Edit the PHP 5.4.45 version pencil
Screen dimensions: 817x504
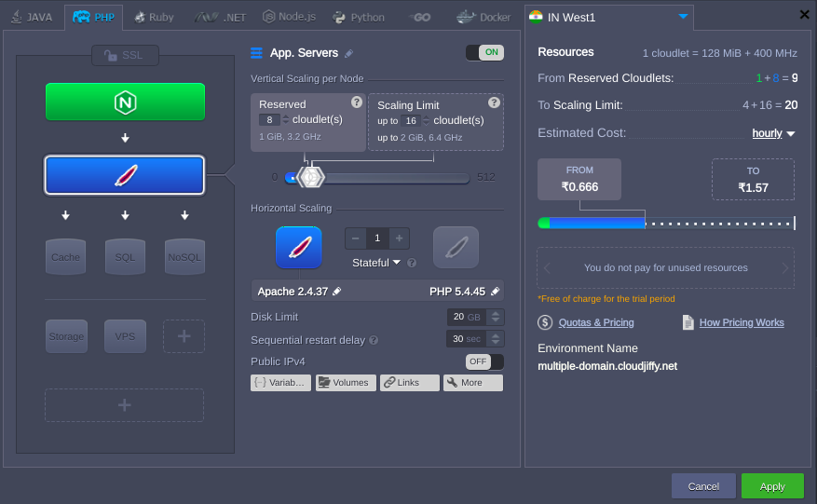[x=495, y=292]
